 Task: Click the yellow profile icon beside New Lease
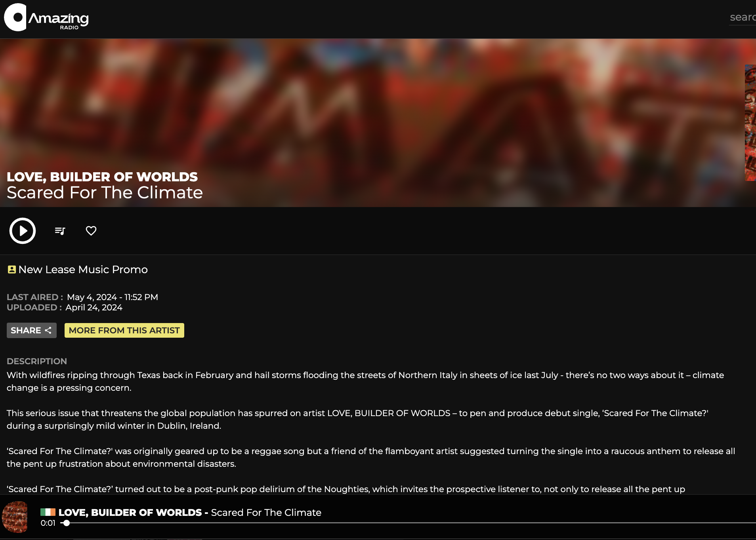11,270
